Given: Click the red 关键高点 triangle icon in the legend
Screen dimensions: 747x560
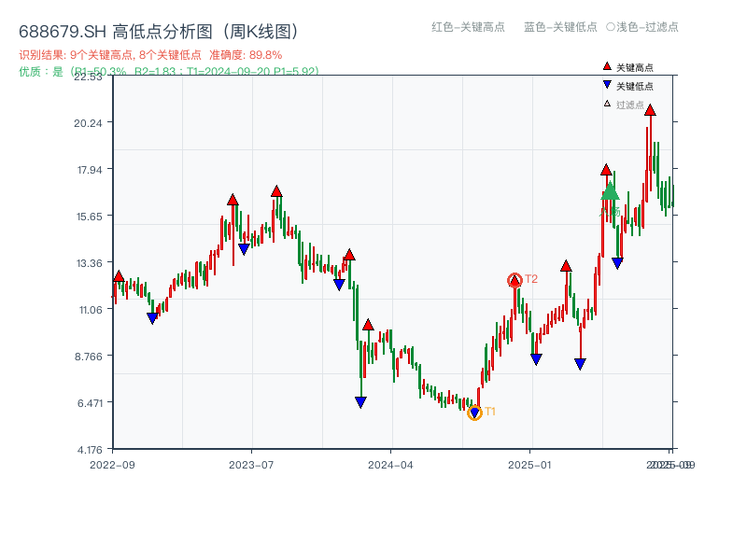Looking at the screenshot, I should [605, 66].
